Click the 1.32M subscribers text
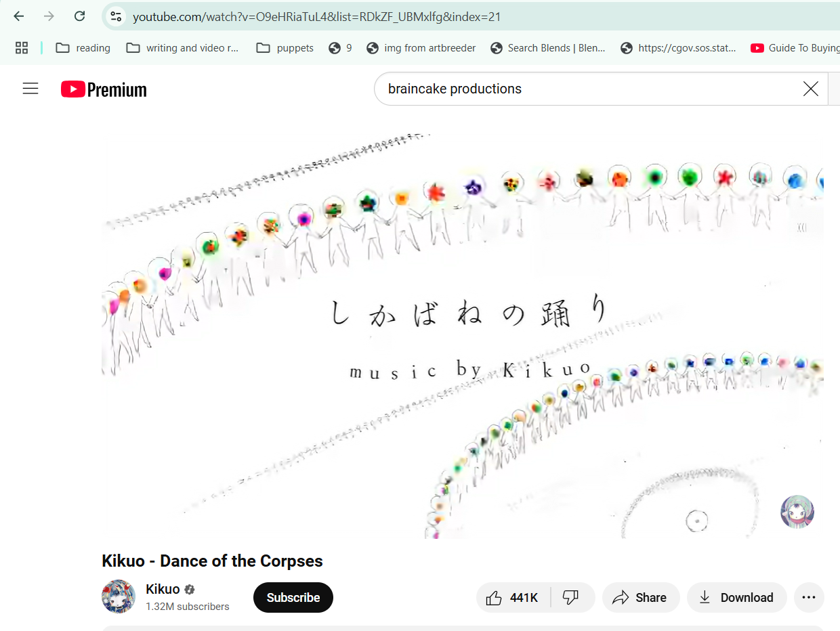Screen dimensions: 840x631 click(x=188, y=607)
